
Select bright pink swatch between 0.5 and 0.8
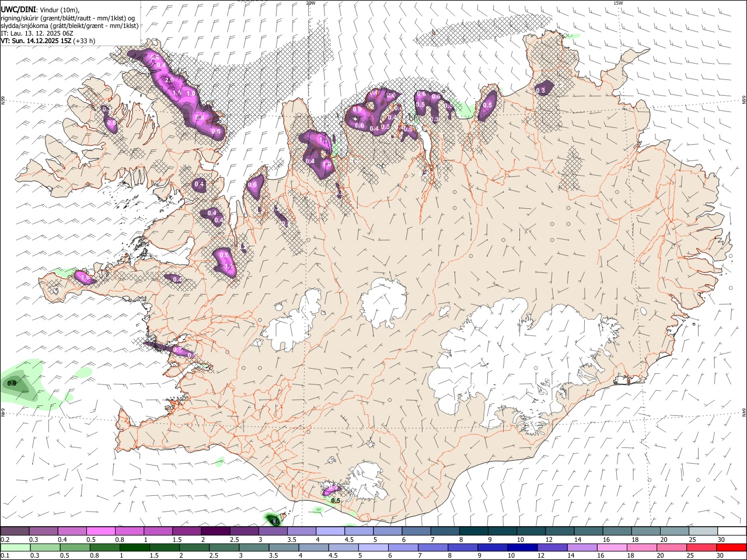pos(101,531)
